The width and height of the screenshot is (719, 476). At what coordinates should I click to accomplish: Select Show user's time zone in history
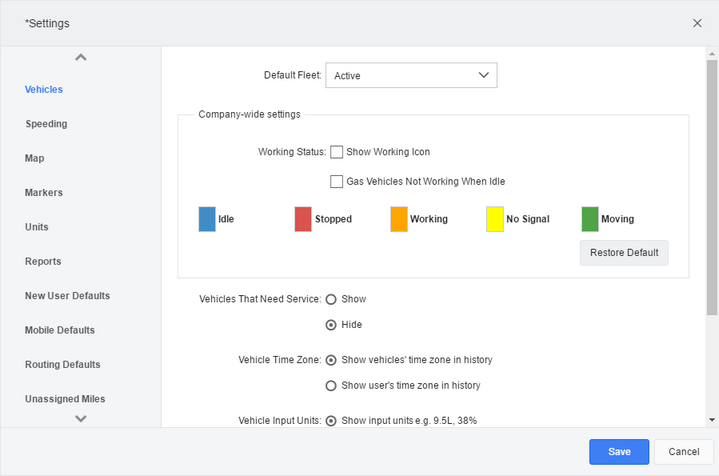tap(331, 386)
